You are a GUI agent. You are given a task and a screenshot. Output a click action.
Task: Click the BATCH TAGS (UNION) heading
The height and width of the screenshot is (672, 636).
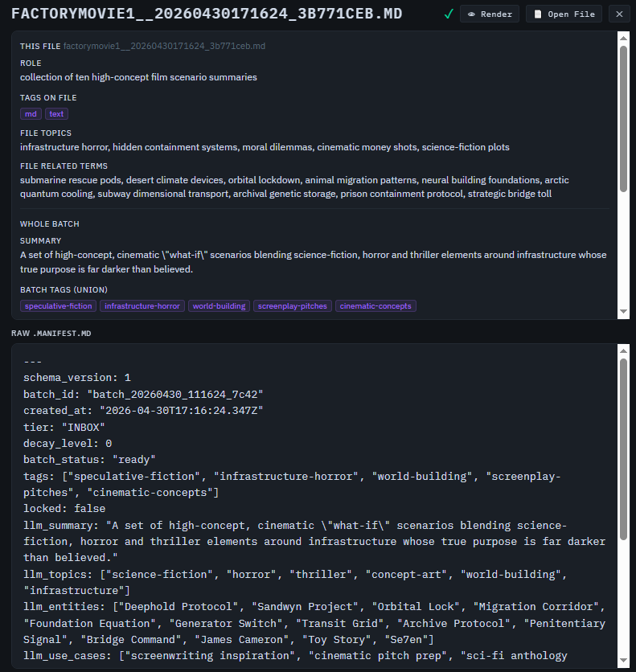tap(64, 289)
